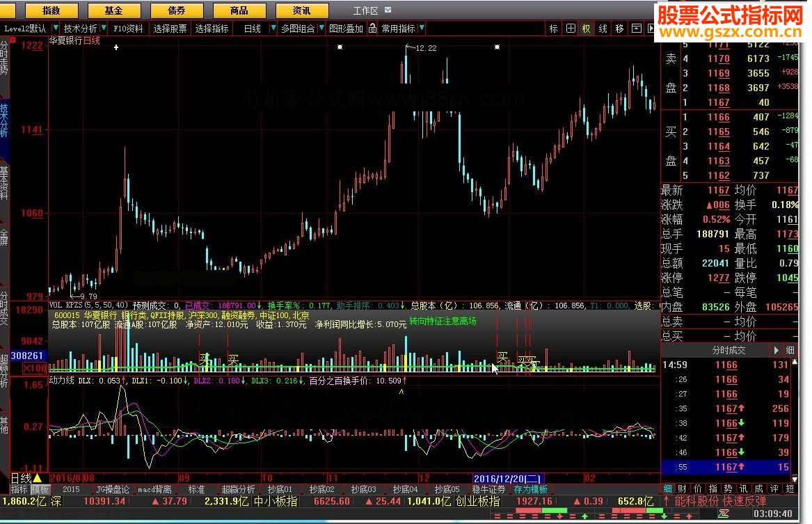Click the yellow triangle beside 日线 label

[x=38, y=479]
